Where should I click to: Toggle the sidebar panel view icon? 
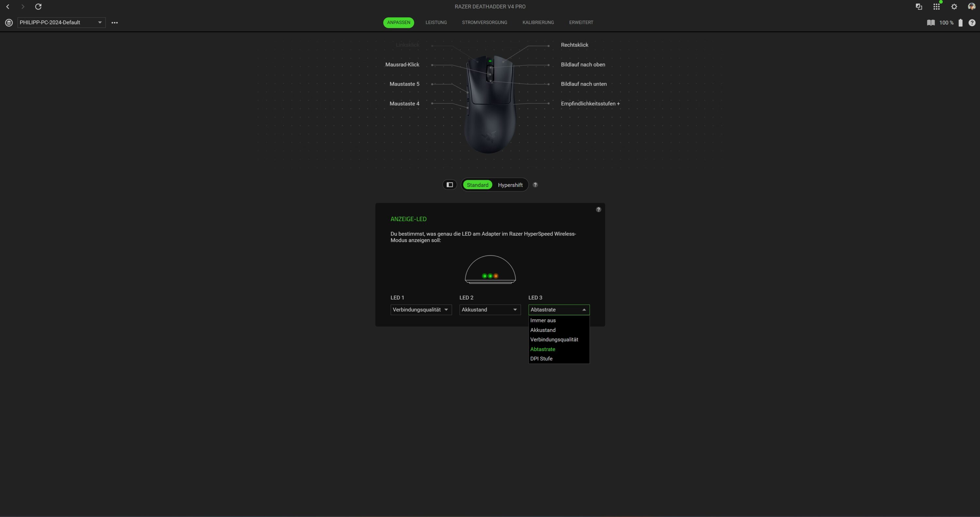450,185
